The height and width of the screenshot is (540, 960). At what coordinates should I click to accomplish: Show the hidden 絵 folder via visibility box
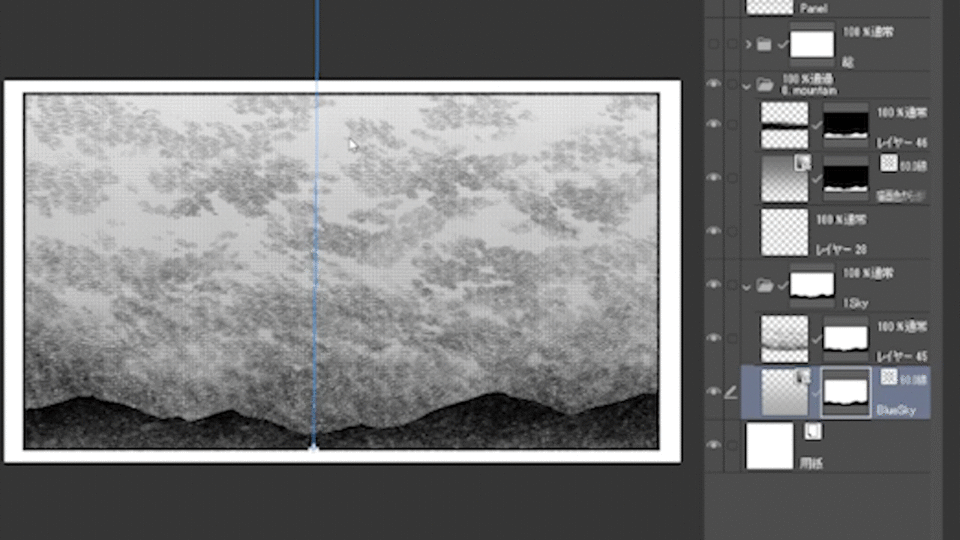coord(713,45)
